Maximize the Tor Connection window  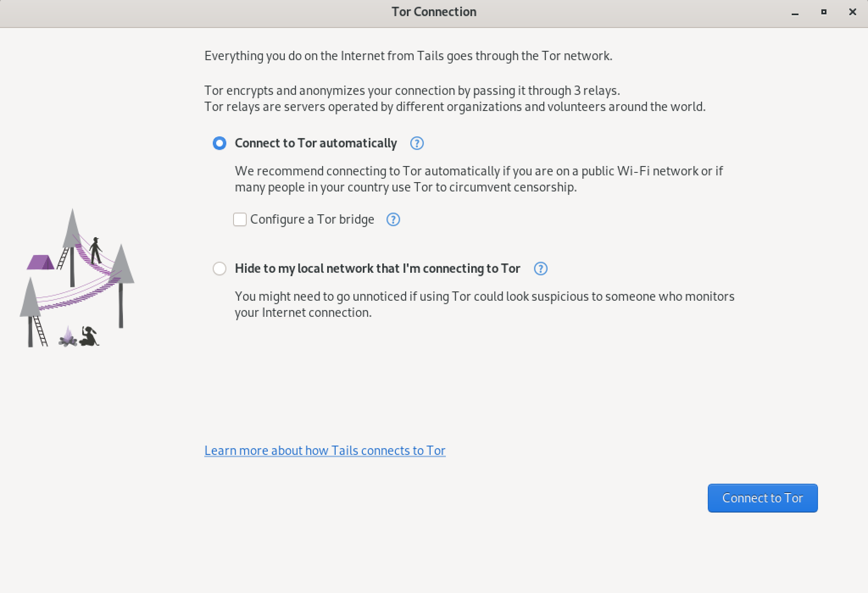point(823,12)
